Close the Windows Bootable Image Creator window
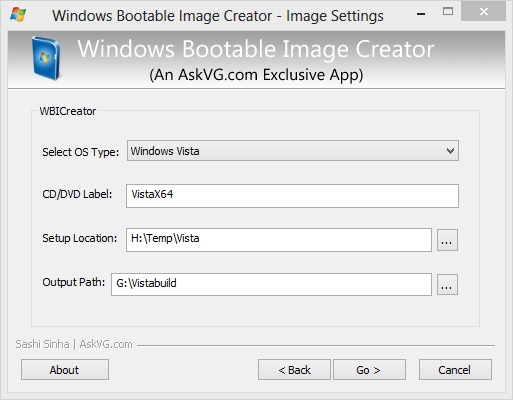 [483, 12]
